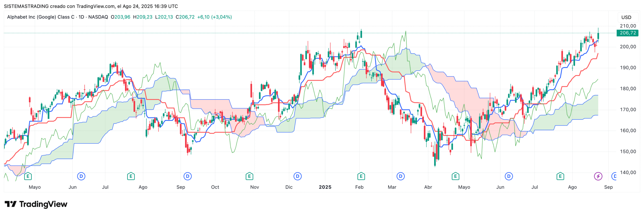
Task: Open the earnings marker before Ago 2024
Action: tap(131, 176)
